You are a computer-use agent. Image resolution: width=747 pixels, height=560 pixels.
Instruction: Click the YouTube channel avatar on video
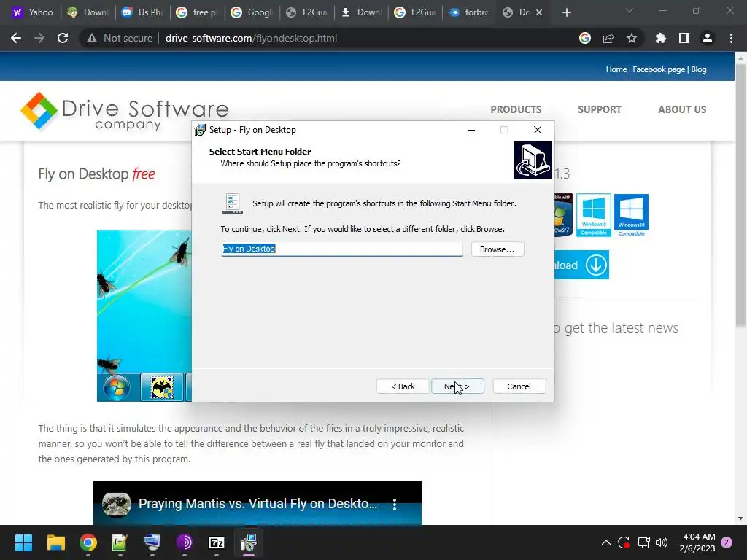117,505
